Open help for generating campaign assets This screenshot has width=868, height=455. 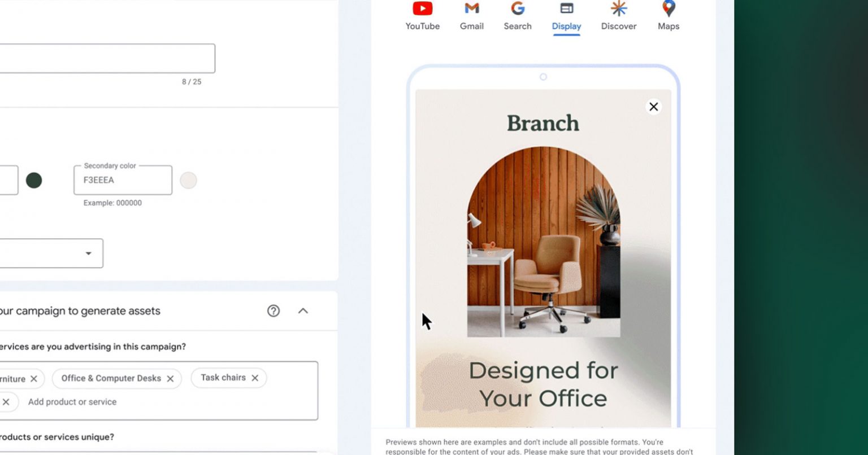[274, 310]
